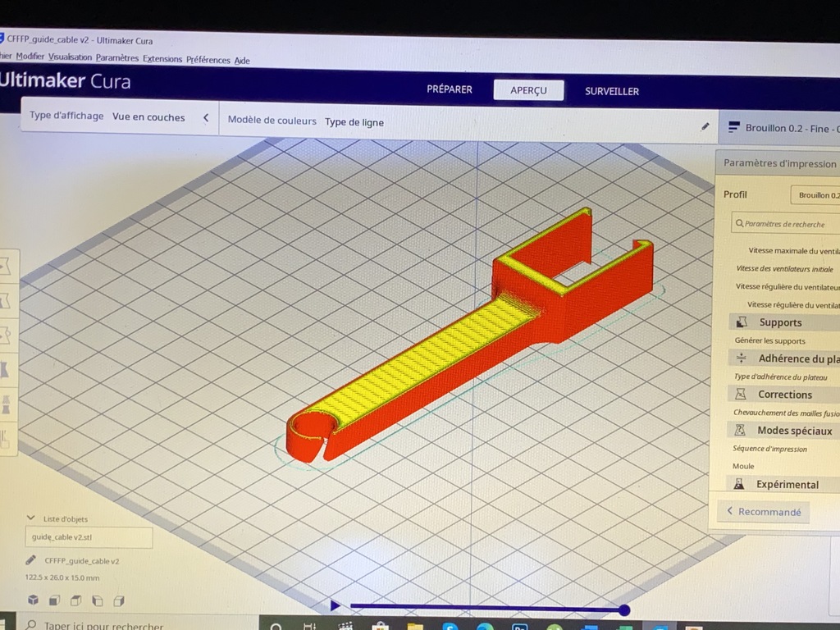Open Skype from the taskbar

point(450,626)
